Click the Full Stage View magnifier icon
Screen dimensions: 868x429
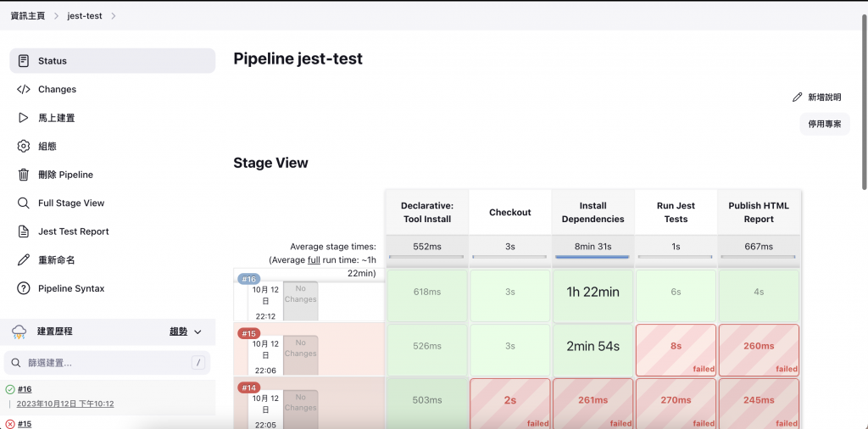tap(24, 203)
